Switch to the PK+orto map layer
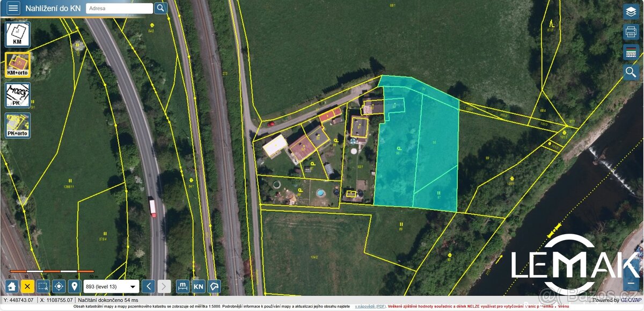Image resolution: width=644 pixels, height=311 pixels. [x=18, y=126]
